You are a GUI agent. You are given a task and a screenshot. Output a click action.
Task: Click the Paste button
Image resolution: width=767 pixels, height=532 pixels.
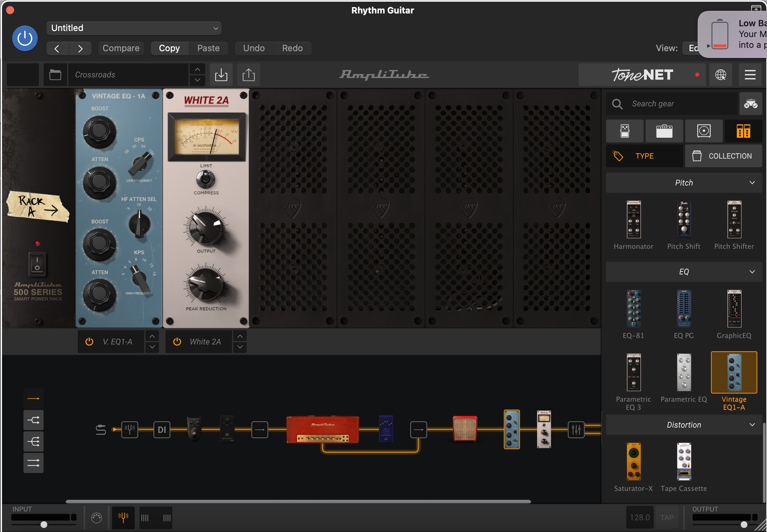tap(208, 48)
